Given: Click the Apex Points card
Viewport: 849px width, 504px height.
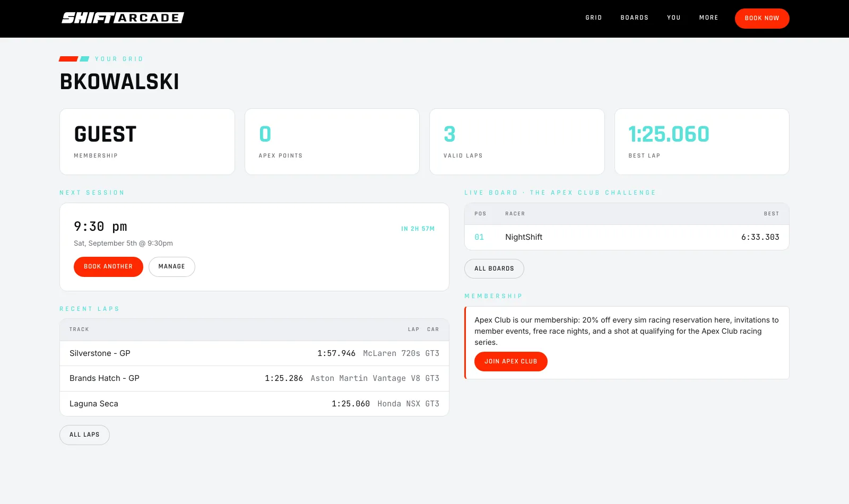Looking at the screenshot, I should (332, 142).
